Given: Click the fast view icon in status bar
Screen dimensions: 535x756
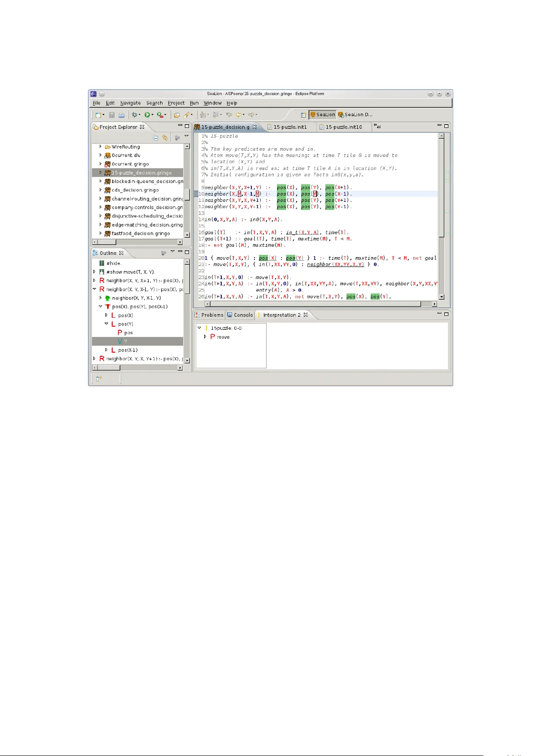Looking at the screenshot, I should (x=99, y=378).
